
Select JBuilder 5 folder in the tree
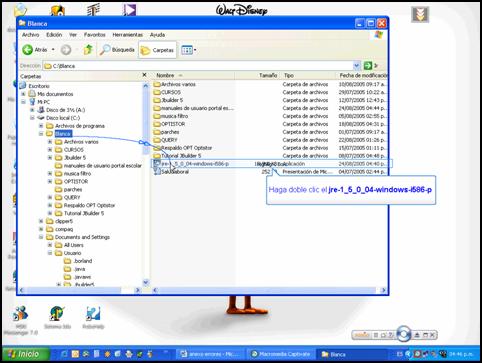click(75, 158)
